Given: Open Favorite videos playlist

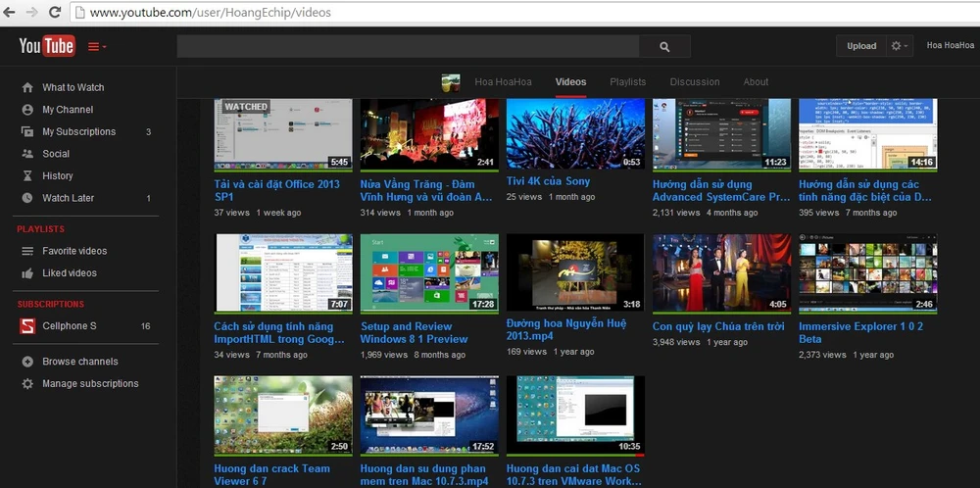Looking at the screenshot, I should click(x=74, y=251).
